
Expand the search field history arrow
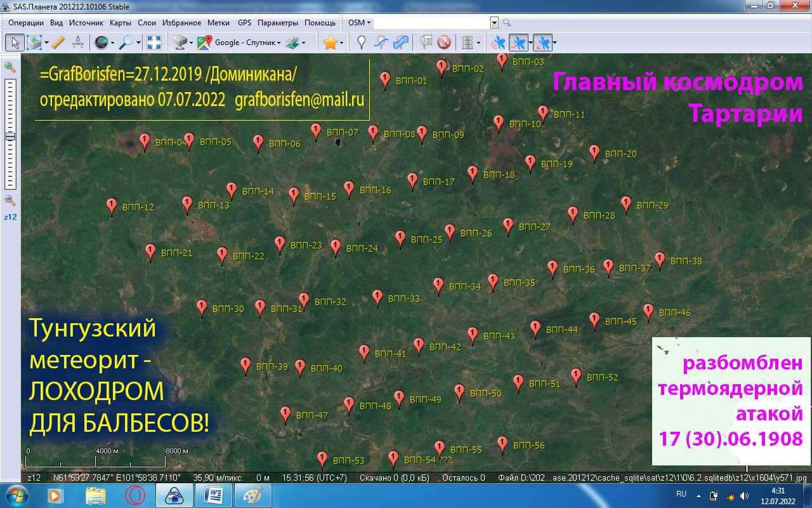[495, 23]
